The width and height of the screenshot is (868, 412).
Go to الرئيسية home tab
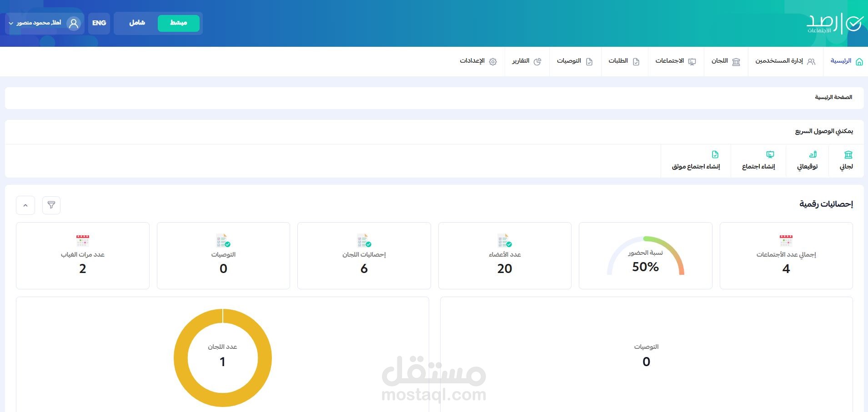847,61
